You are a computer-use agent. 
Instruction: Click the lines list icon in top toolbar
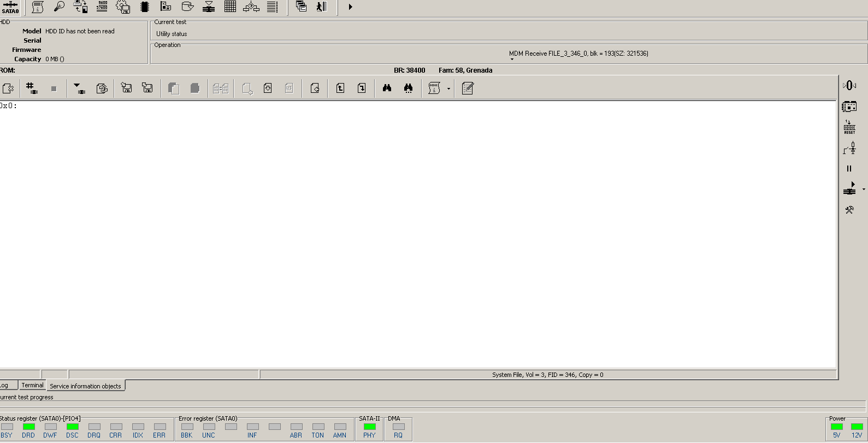(x=273, y=7)
